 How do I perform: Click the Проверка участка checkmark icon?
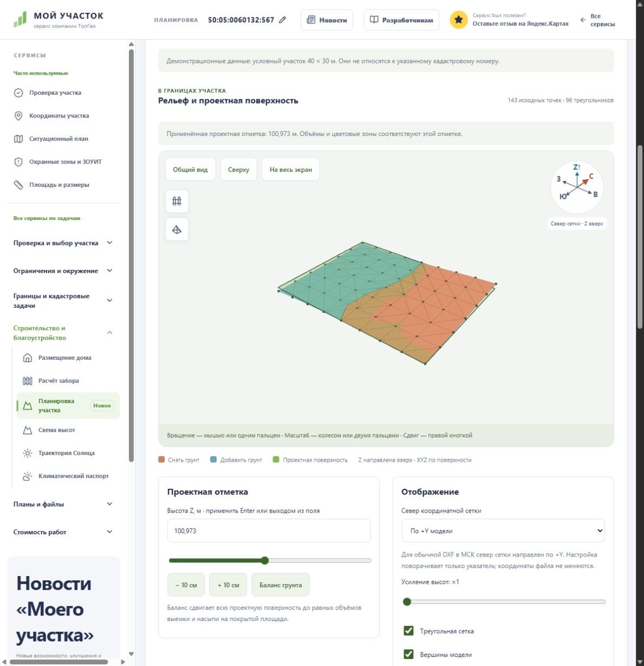[18, 93]
